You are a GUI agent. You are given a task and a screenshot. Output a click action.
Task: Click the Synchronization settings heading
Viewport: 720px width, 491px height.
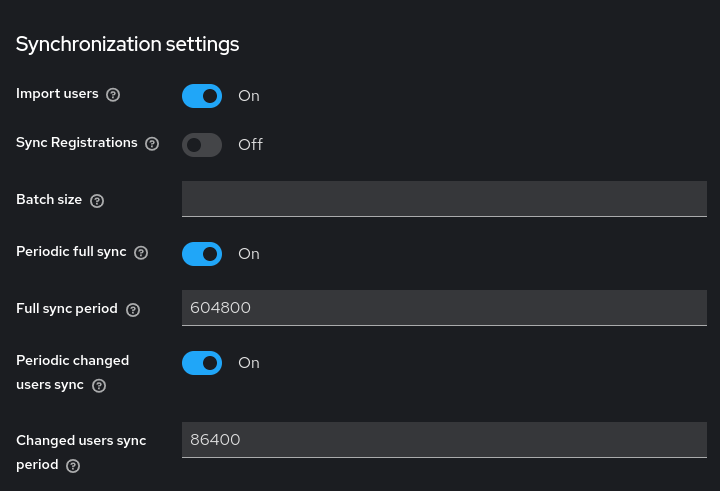coord(128,44)
